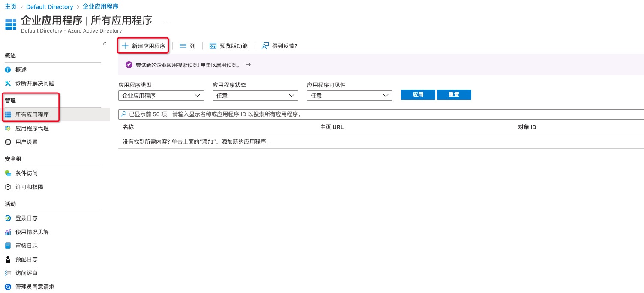Click the 对象 ID column header
This screenshot has width=644, height=293.
(x=527, y=127)
